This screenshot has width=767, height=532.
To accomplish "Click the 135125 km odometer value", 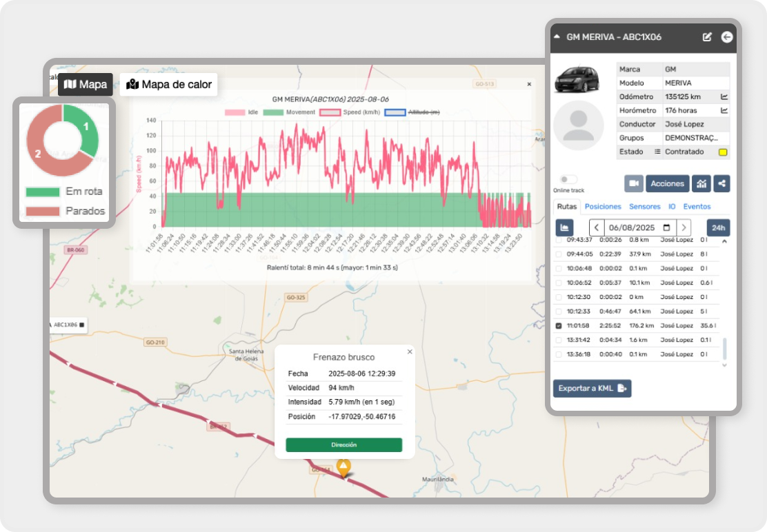I will coord(683,96).
